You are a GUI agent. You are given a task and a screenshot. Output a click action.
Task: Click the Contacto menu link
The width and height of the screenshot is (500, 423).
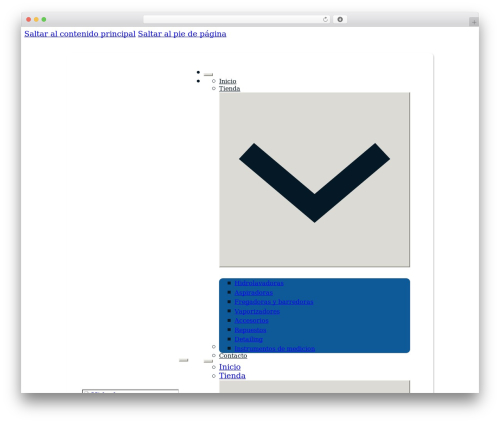(233, 356)
